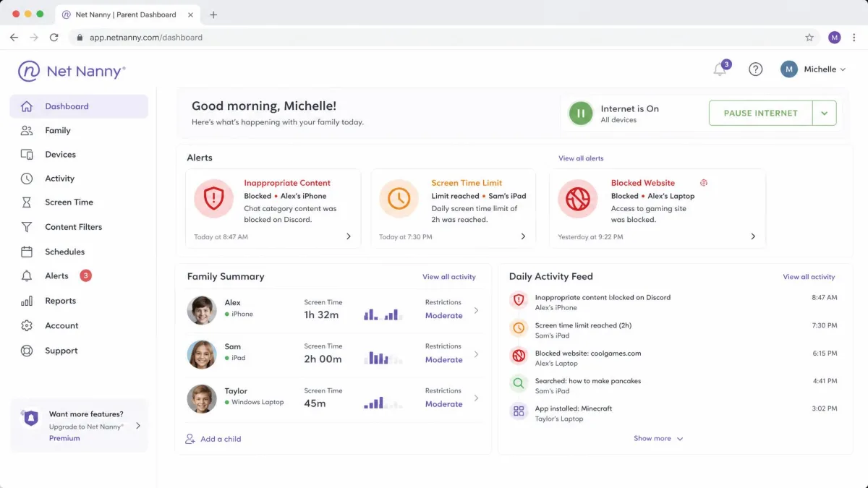Click the Support lifebuoy icon
Viewport: 868px width, 488px height.
(27, 351)
